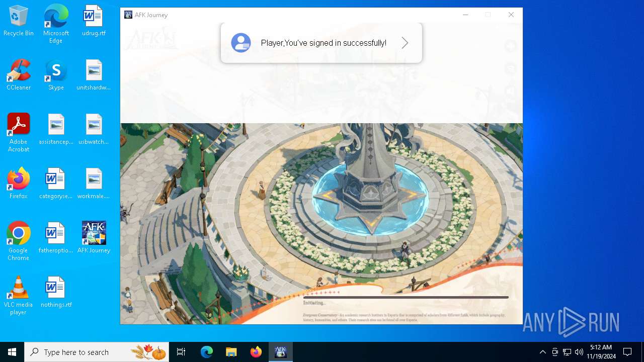The width and height of the screenshot is (644, 362).
Task: Close the AFK Journey window
Action: [x=511, y=15]
